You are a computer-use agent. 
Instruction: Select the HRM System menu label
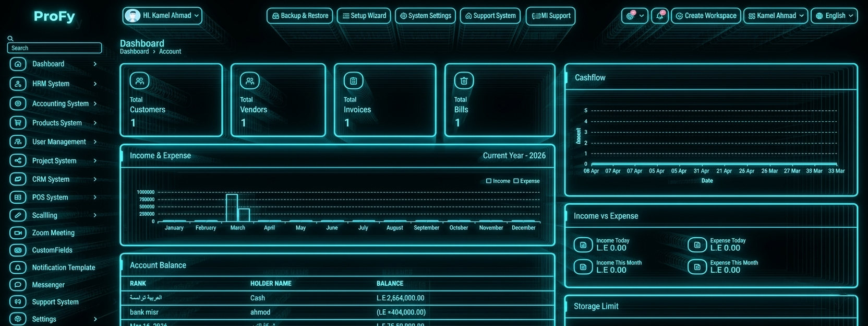point(51,84)
